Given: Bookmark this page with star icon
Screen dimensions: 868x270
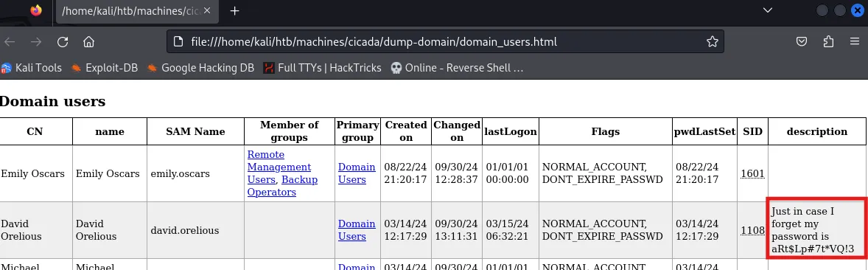Looking at the screenshot, I should 712,41.
